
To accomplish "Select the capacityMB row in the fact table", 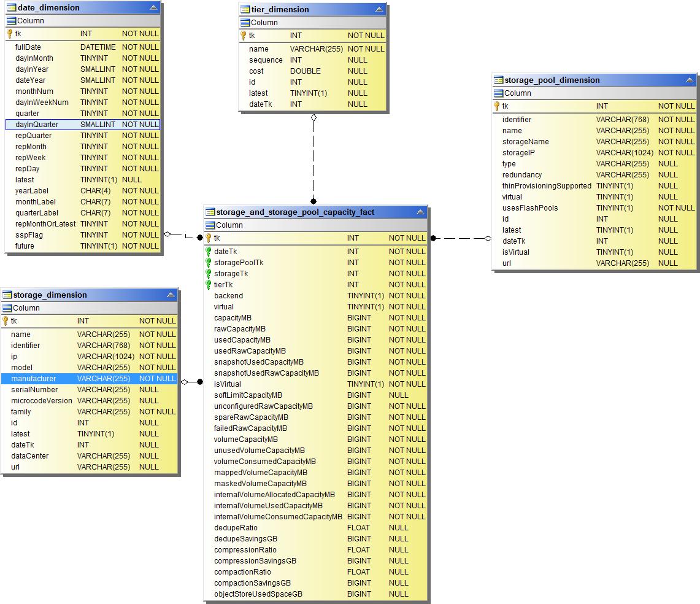I will [276, 317].
